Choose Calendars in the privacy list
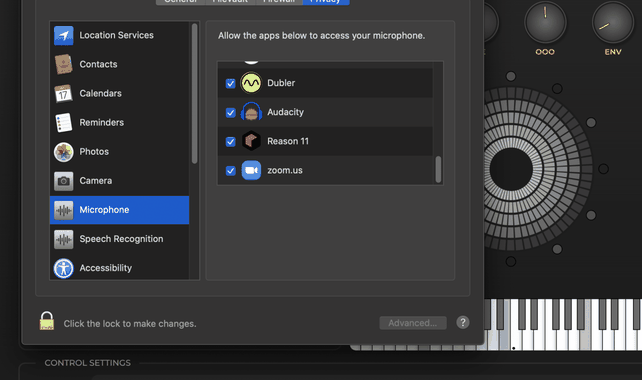The width and height of the screenshot is (642, 380). [x=119, y=93]
